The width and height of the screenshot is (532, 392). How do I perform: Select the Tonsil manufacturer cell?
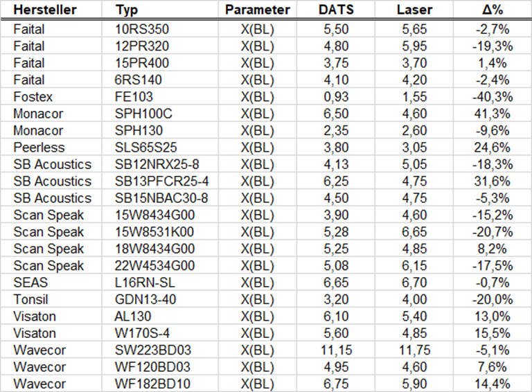tap(30, 300)
